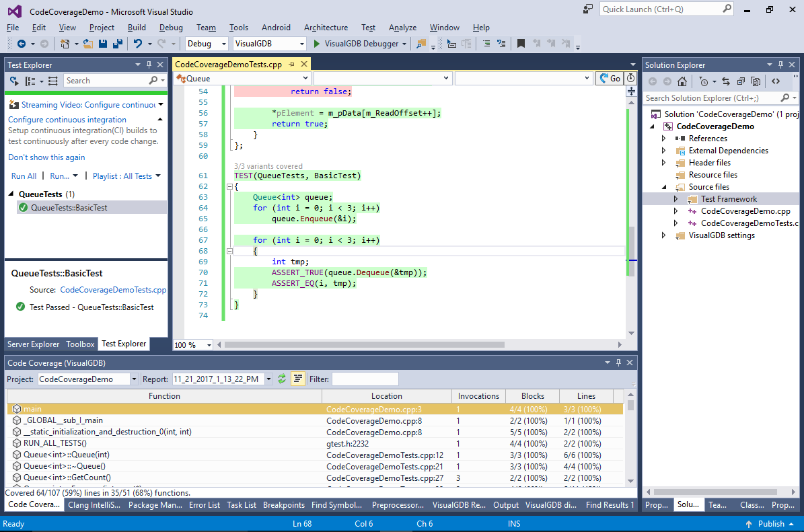Viewport: 804px width, 532px height.
Task: Click the Go button in navigation bar
Action: 610,79
